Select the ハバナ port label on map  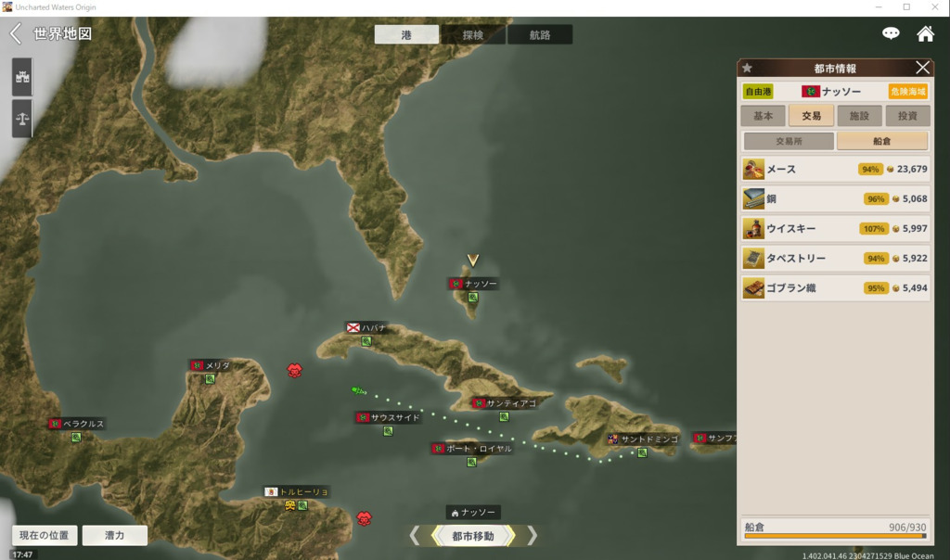[366, 327]
